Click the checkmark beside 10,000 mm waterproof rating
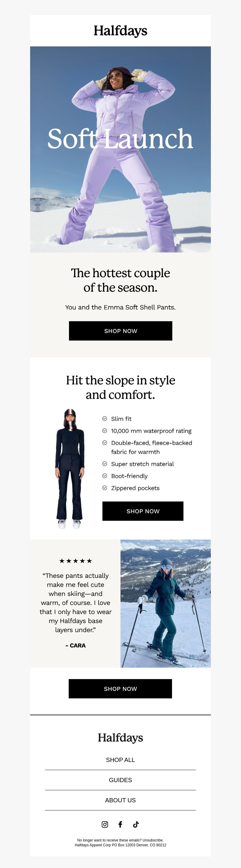241x868 pixels. [105, 431]
